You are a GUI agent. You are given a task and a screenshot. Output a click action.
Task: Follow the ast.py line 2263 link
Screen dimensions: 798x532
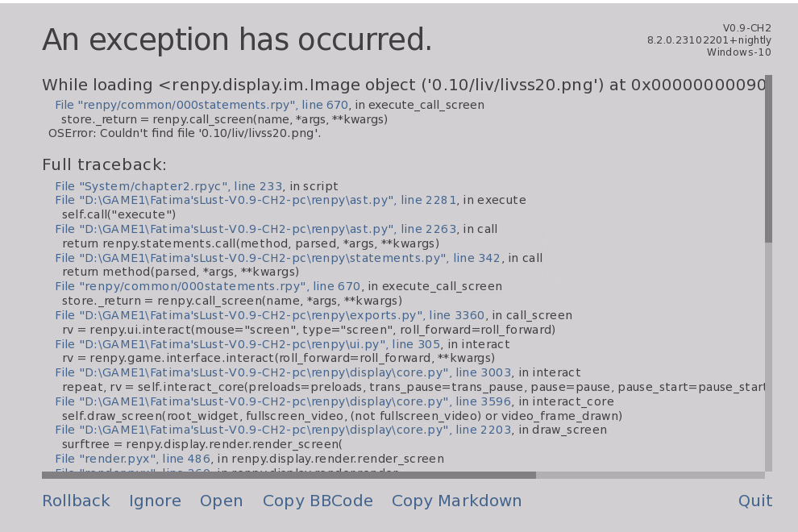(x=256, y=230)
